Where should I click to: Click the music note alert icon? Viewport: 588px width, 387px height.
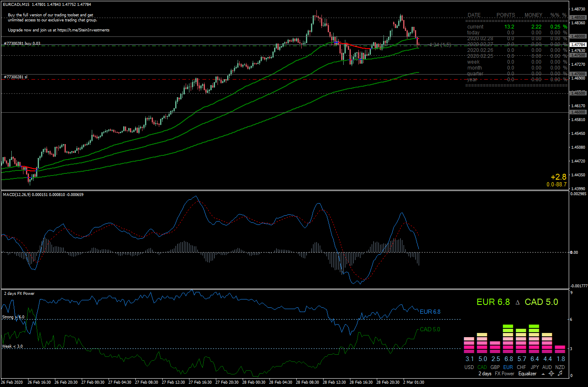click(x=560, y=373)
